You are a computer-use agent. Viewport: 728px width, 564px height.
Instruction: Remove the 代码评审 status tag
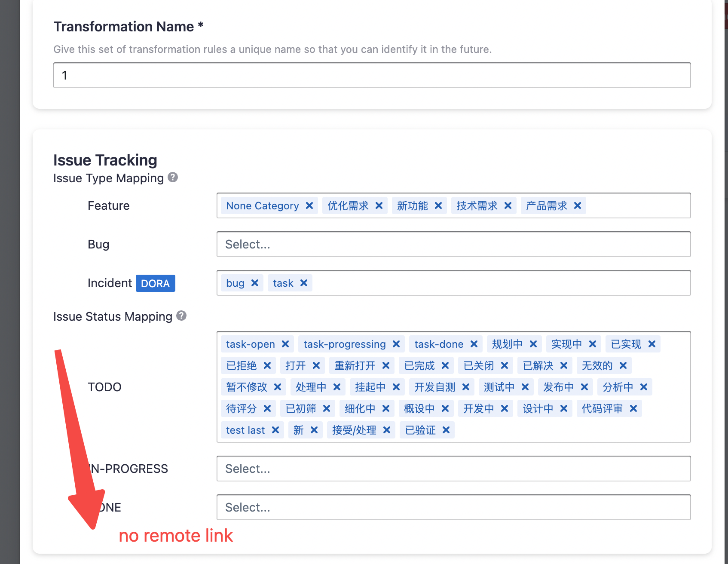633,408
